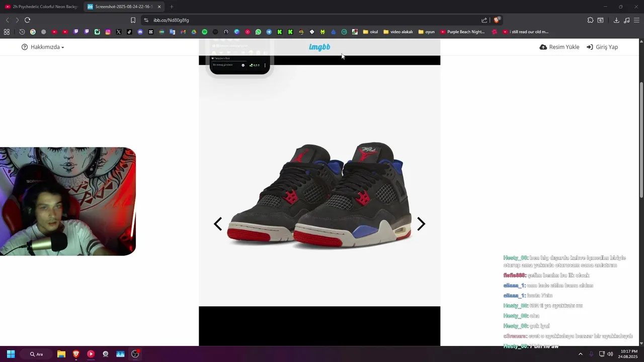Open the Telegram bookmark icon
The image size is (644, 362).
[x=269, y=32]
